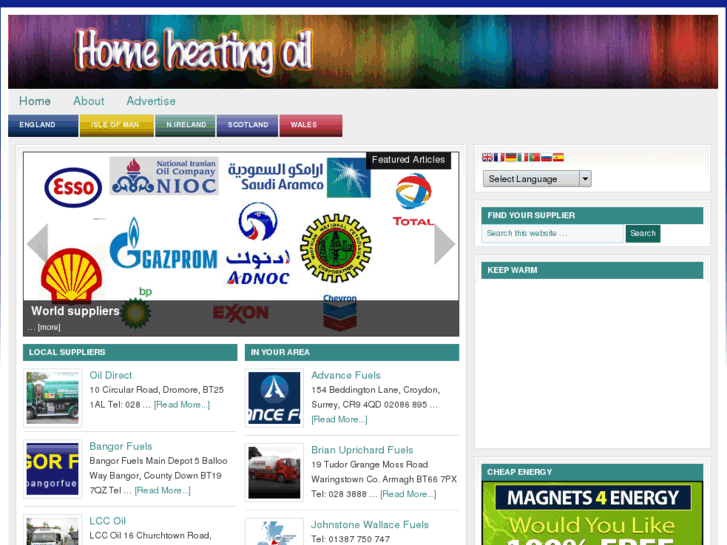The height and width of the screenshot is (545, 727).
Task: Open Brian Uprichard Fuels listing
Action: pyautogui.click(x=362, y=450)
